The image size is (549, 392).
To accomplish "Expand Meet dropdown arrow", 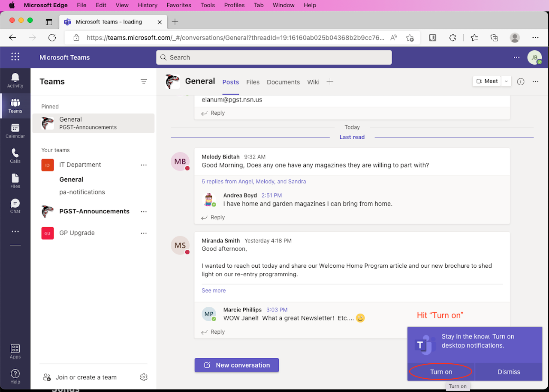I will (507, 81).
